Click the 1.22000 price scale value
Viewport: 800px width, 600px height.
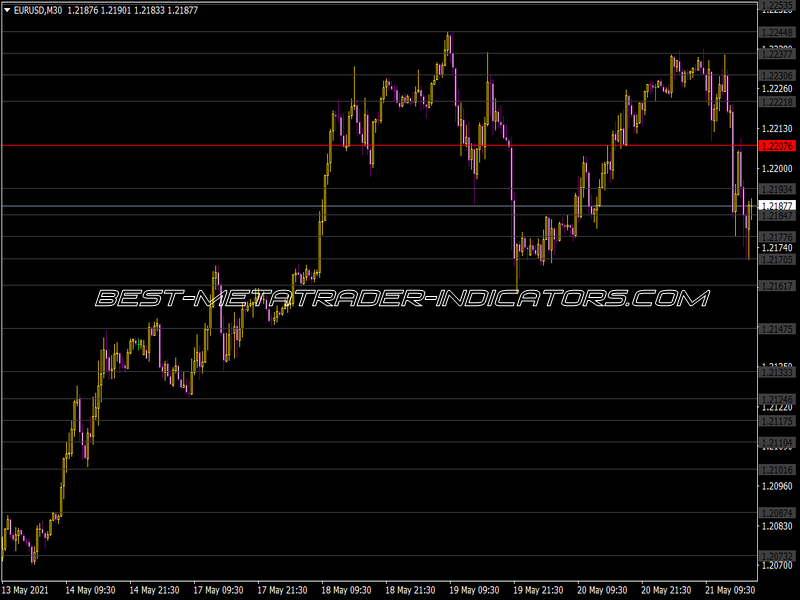pyautogui.click(x=777, y=168)
